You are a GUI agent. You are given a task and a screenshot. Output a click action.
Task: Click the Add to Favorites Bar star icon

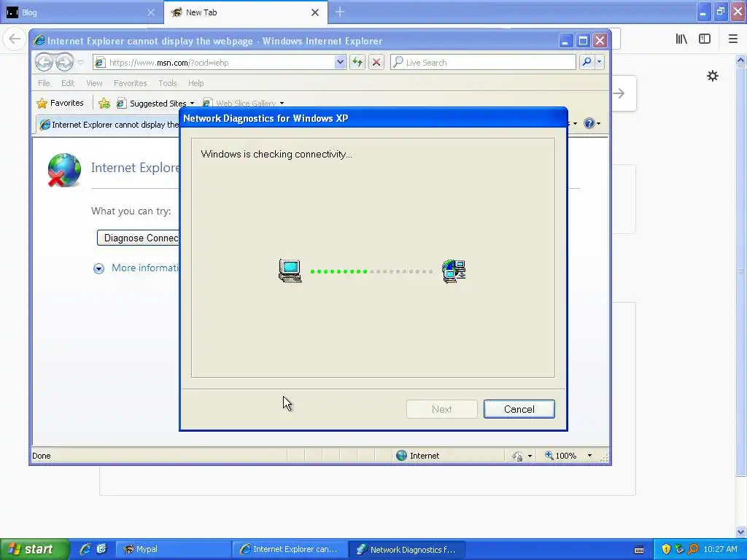coord(104,103)
